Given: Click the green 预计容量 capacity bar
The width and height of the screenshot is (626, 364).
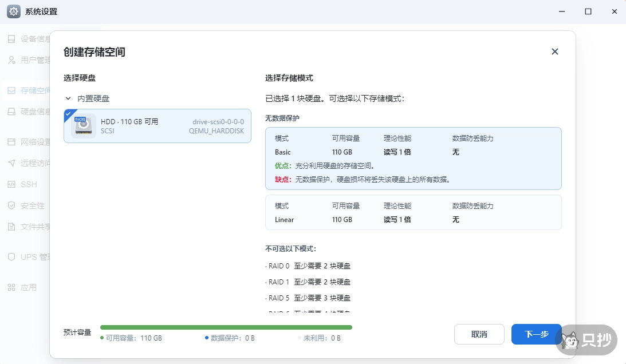Looking at the screenshot, I should 226,327.
